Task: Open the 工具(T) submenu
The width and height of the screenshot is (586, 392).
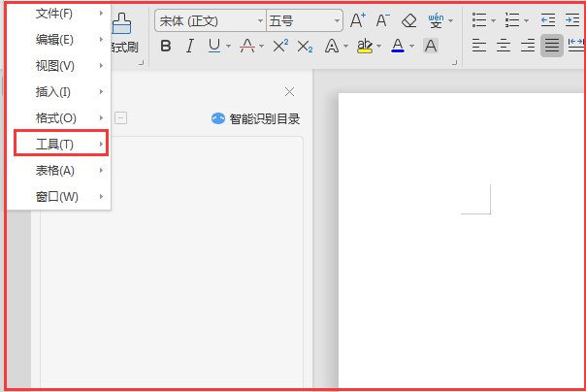Action: click(x=61, y=144)
